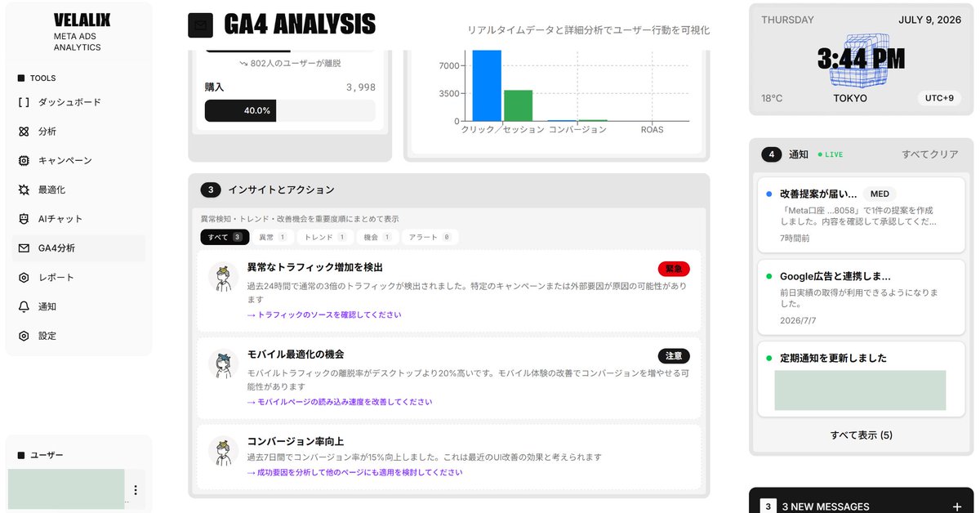Click the 購入 40.0% progress bar

(x=290, y=110)
